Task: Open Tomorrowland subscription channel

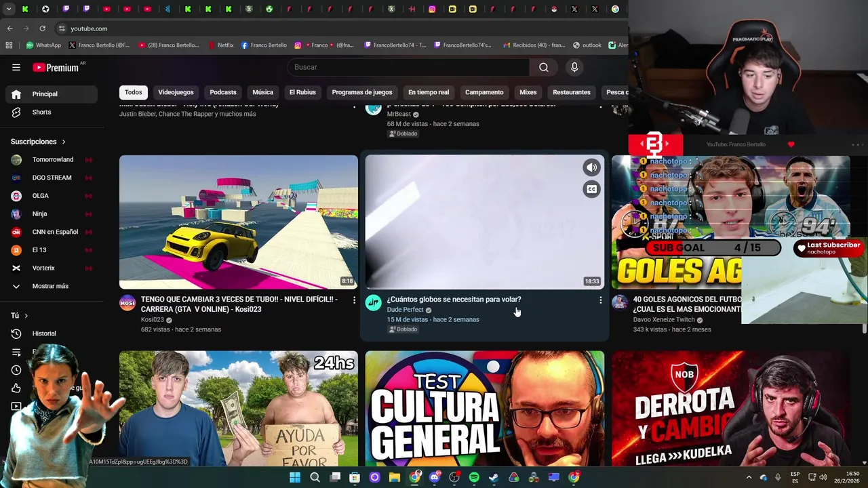Action: 52,160
